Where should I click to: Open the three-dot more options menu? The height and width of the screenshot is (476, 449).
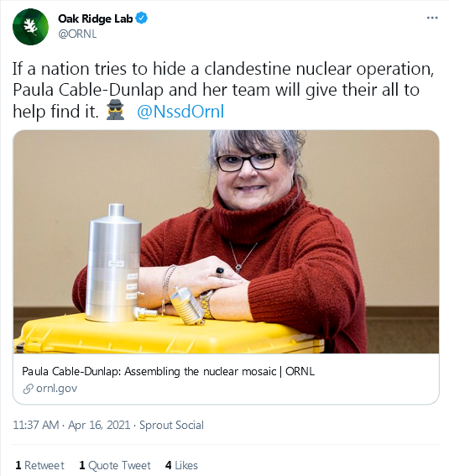432,18
